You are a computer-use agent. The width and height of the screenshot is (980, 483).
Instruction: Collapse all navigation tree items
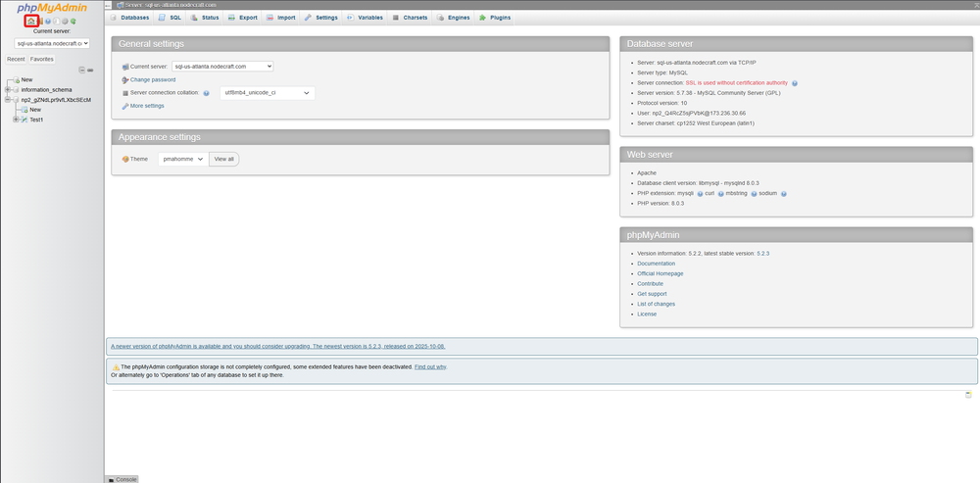click(81, 70)
